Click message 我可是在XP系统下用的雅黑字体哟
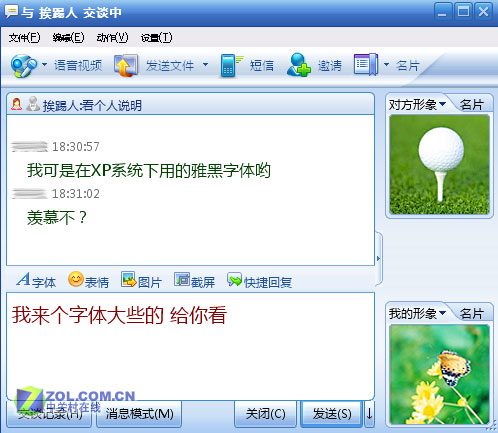The height and width of the screenshot is (433, 498). pos(149,170)
